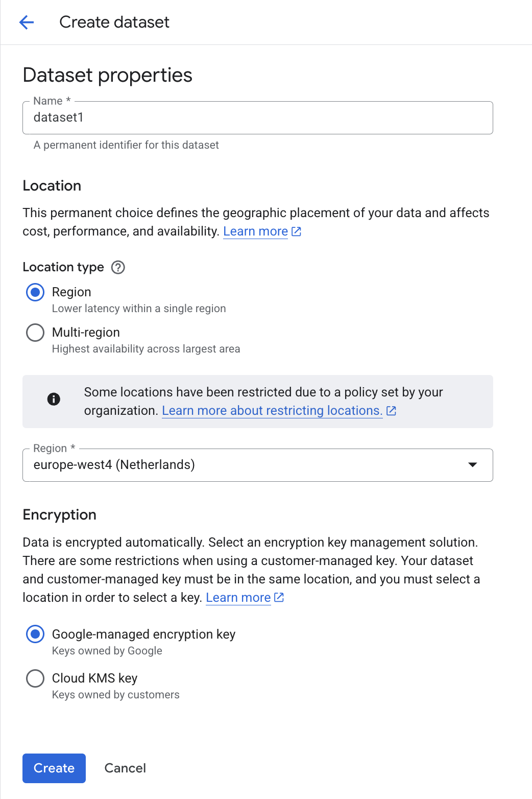Click the external link icon after the location Learn more
Image resolution: width=532 pixels, height=799 pixels.
pyautogui.click(x=296, y=231)
